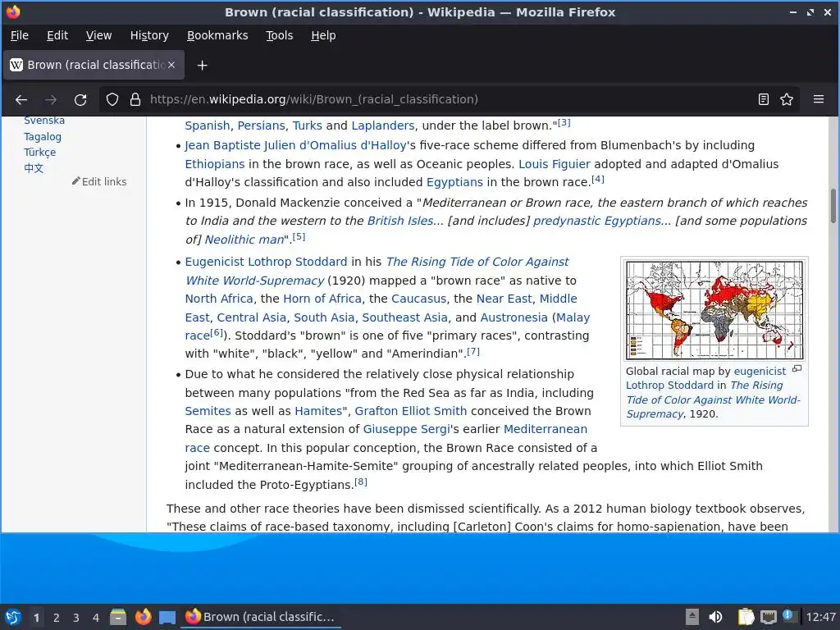The image size is (840, 630).
Task: Click the site security padlock icon
Action: (135, 99)
